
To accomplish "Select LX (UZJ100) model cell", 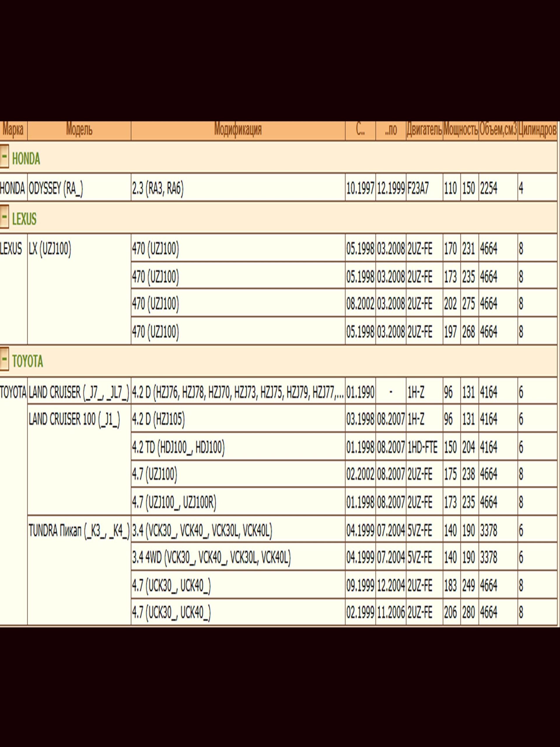I will [50, 249].
